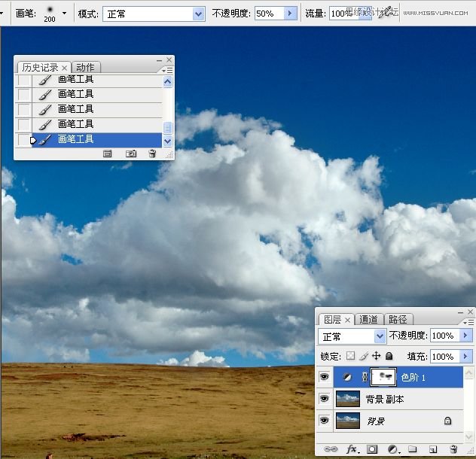Open the Layers panel flyout menu
The image size is (476, 459).
coord(468,322)
